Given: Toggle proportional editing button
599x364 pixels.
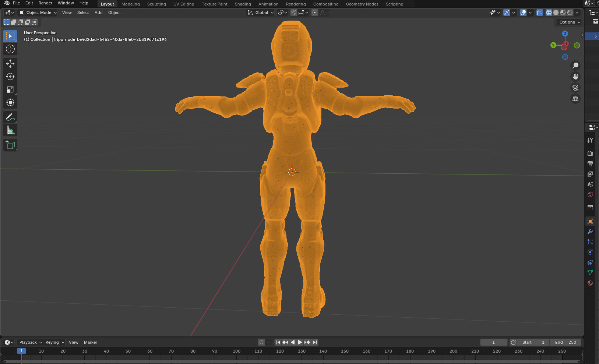Looking at the screenshot, I should 315,13.
